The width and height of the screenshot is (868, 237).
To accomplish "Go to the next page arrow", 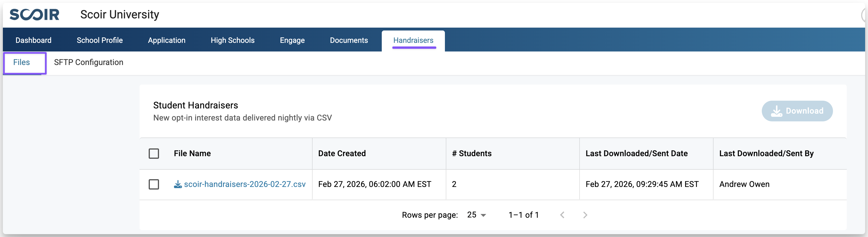I will pyautogui.click(x=585, y=215).
